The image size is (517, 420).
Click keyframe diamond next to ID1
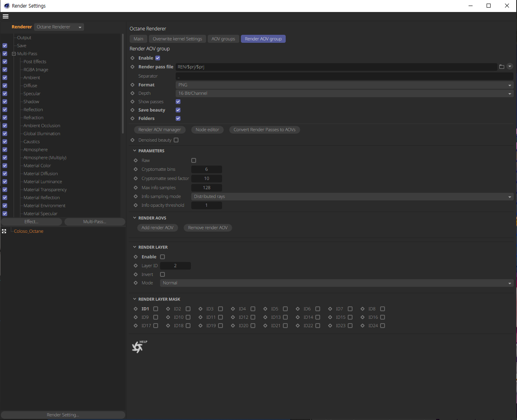[136, 309]
